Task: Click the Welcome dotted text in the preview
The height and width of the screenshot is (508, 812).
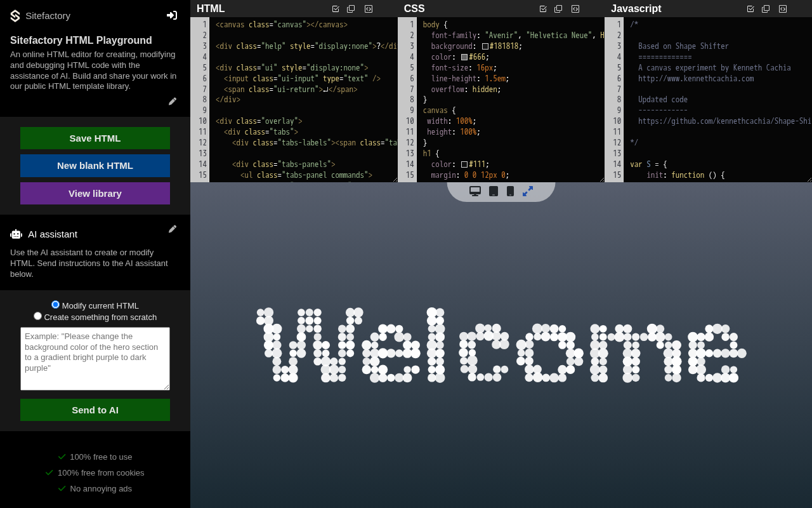Action: tap(501, 345)
